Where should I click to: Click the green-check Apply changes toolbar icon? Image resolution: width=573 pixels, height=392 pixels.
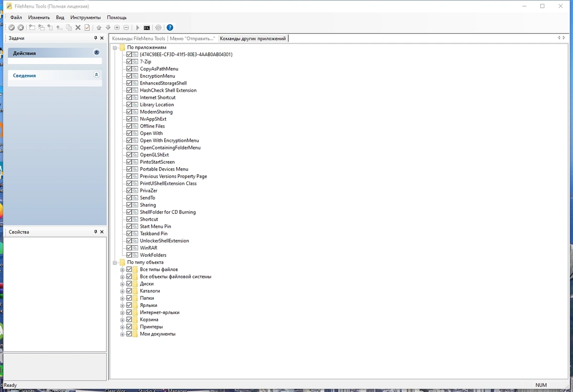11,28
